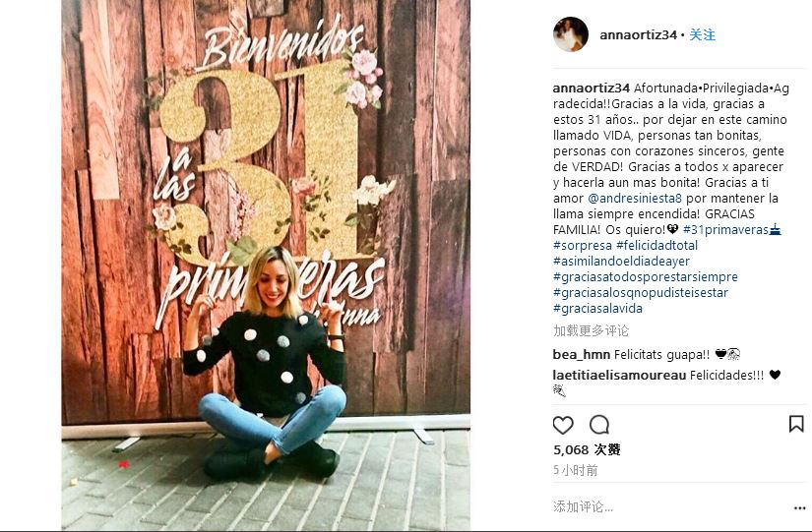Open annaortiz34 username in the post header
The width and height of the screenshot is (812, 532).
click(638, 34)
